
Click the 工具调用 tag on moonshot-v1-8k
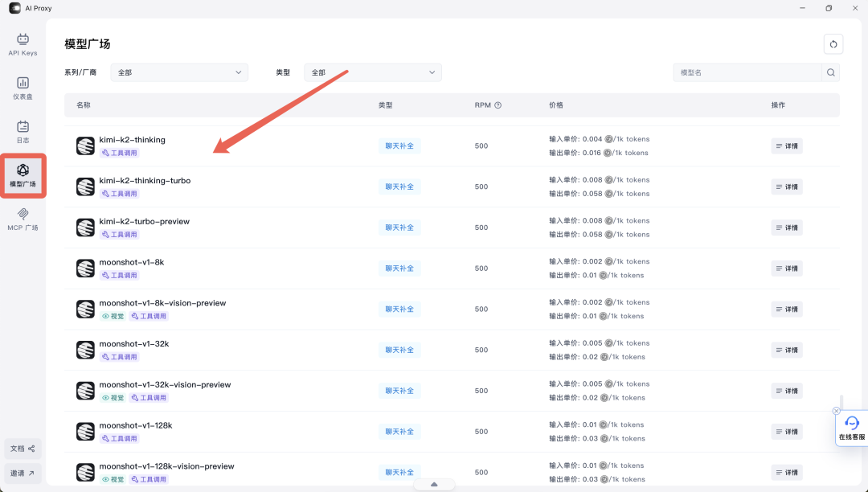(119, 274)
